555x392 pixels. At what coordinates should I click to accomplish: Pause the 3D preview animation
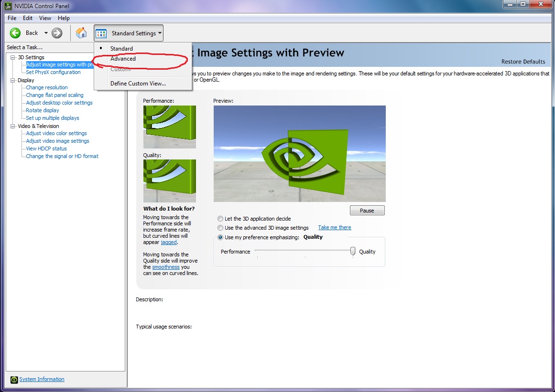(x=367, y=211)
